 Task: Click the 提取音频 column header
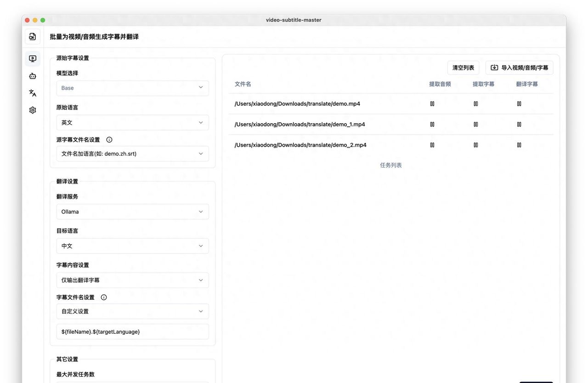point(440,84)
